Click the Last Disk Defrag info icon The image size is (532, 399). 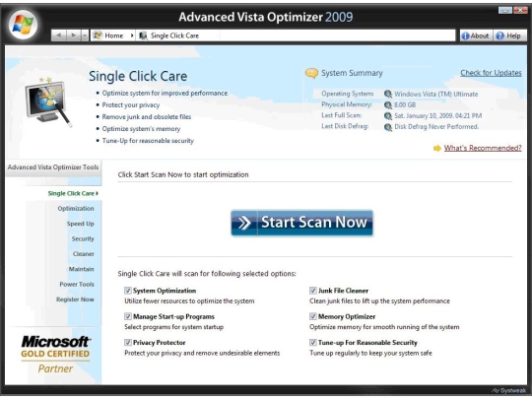click(x=388, y=127)
